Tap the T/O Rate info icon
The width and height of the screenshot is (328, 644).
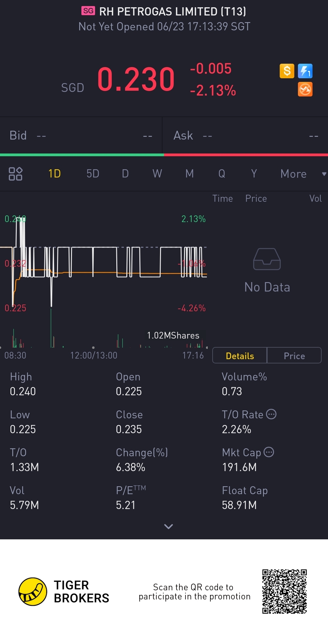click(x=271, y=414)
